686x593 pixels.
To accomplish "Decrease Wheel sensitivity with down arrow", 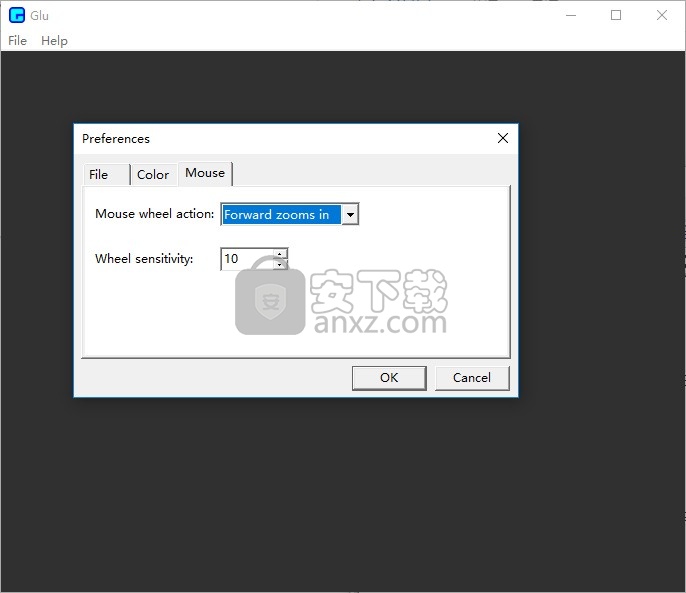I will pyautogui.click(x=281, y=265).
